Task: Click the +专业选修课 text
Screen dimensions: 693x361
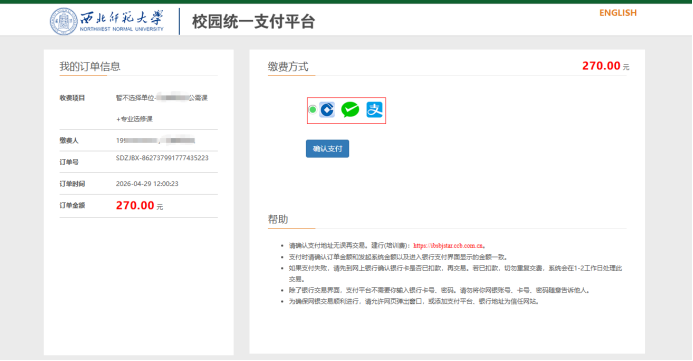Action: click(x=134, y=119)
